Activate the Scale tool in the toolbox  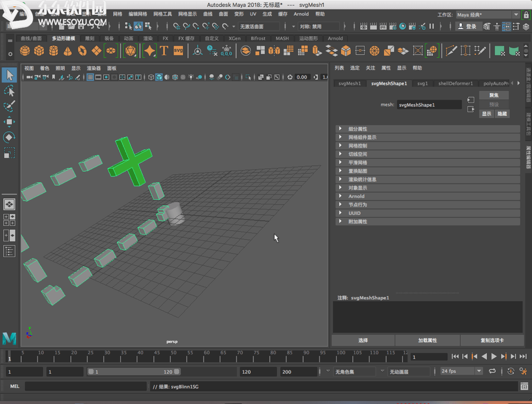(10, 153)
